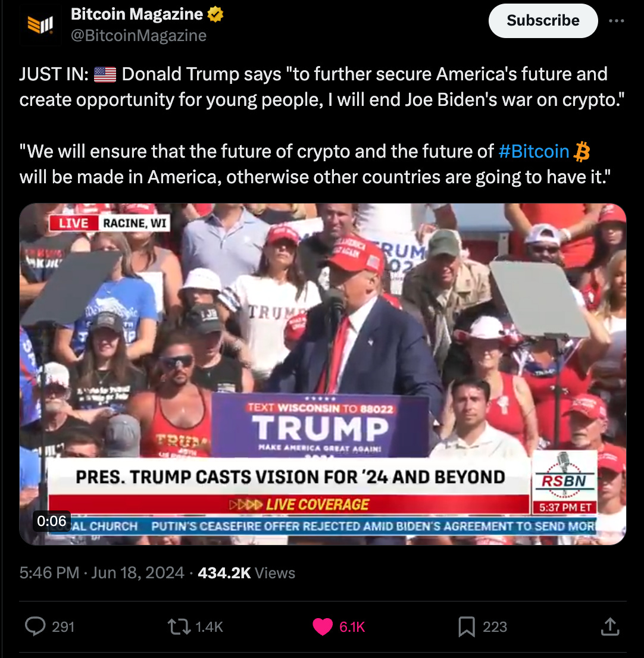Play the Trump rally video
The image size is (644, 658).
click(323, 374)
